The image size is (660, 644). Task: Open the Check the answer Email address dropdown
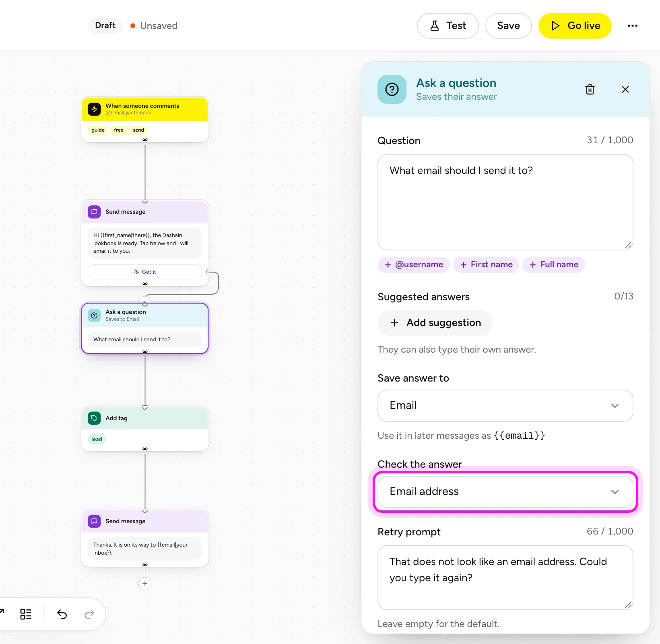[505, 492]
